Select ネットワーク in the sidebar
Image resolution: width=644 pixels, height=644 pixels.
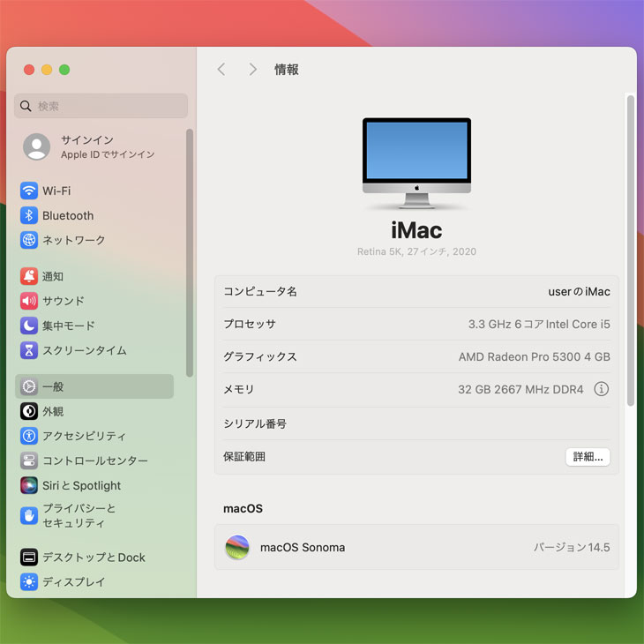(94, 240)
